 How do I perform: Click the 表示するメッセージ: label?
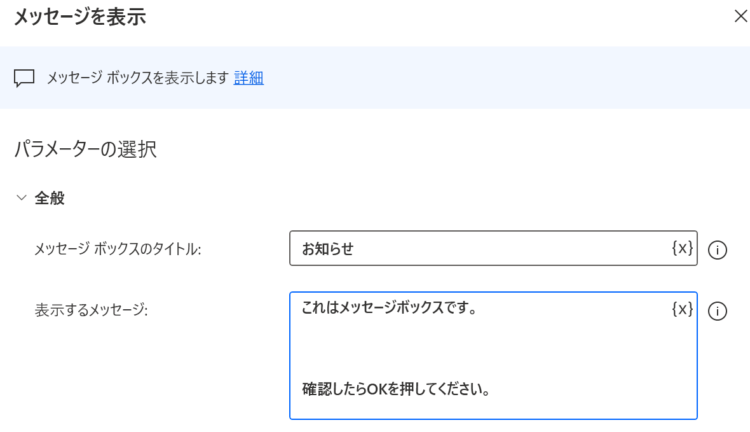tap(91, 310)
